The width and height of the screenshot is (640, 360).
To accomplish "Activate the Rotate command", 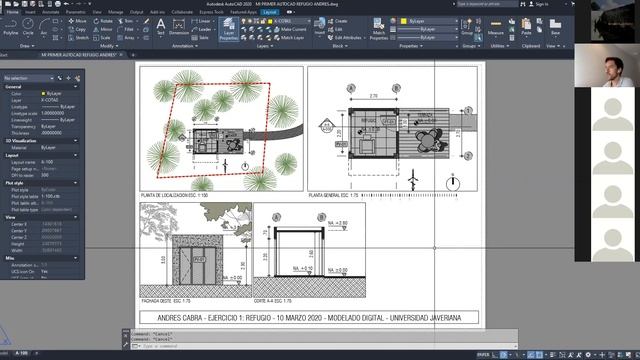I will point(103,21).
